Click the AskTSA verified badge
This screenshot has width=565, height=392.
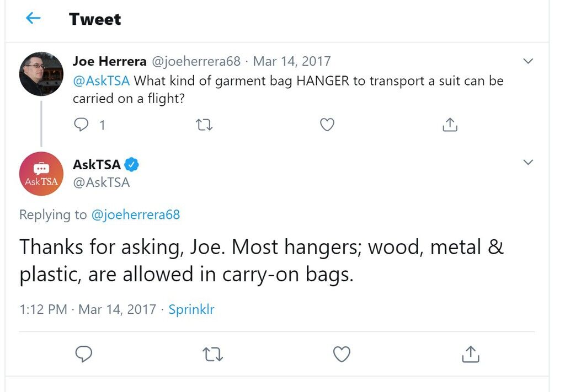tap(131, 164)
